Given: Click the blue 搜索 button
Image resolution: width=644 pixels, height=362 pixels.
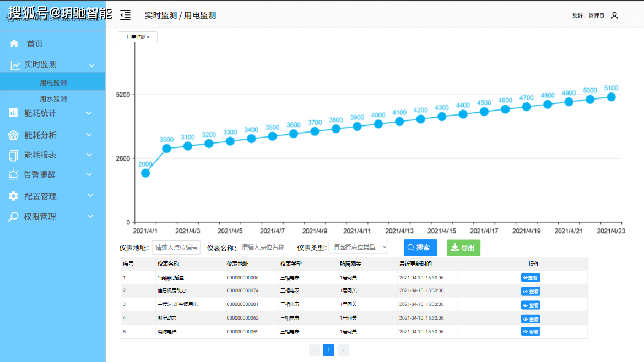Looking at the screenshot, I should click(420, 248).
